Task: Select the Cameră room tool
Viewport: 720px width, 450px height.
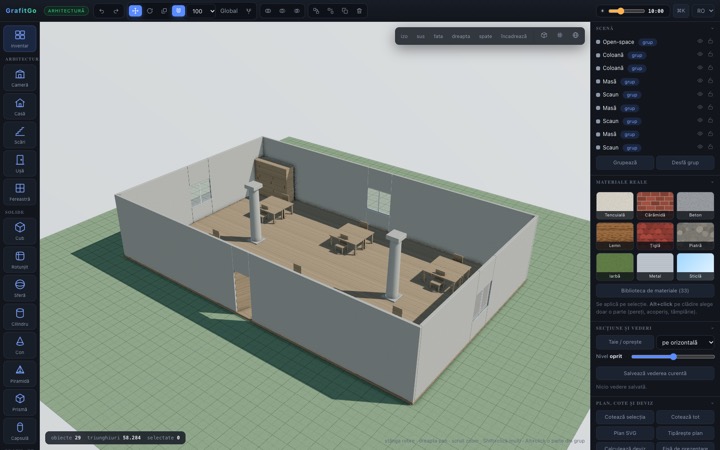Action: pos(20,78)
